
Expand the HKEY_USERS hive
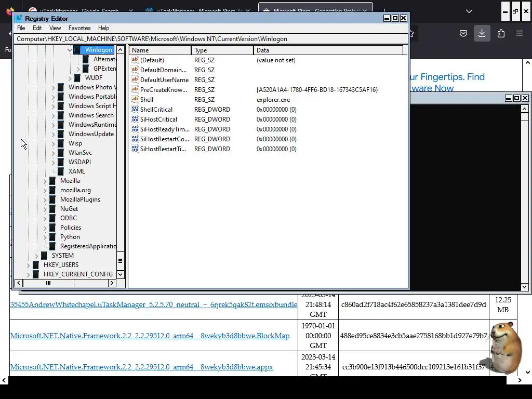tap(28, 265)
